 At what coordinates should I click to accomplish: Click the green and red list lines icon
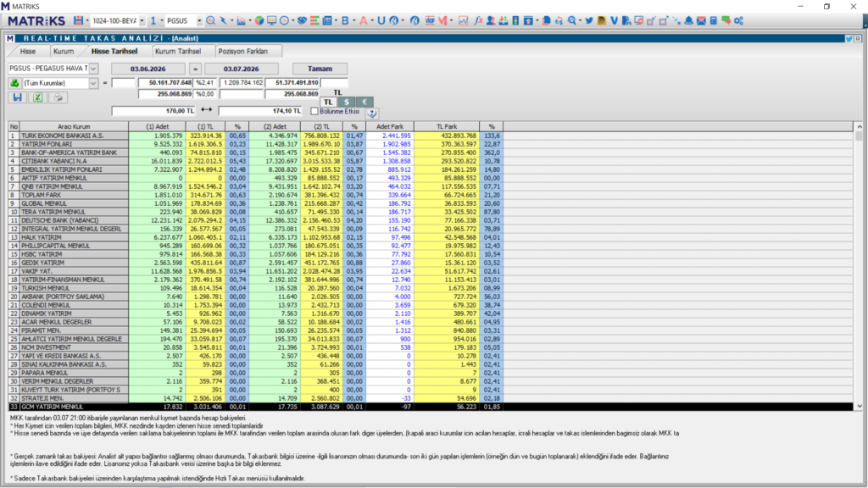point(314,20)
